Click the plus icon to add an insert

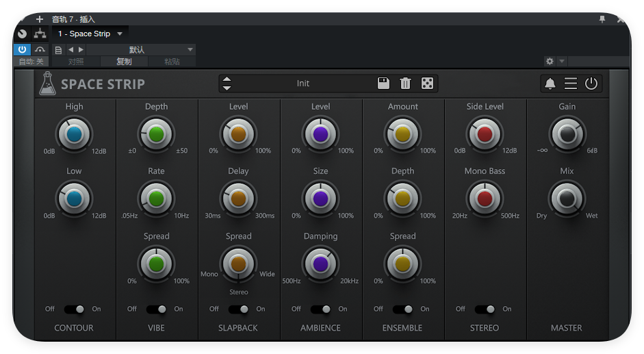pos(40,19)
